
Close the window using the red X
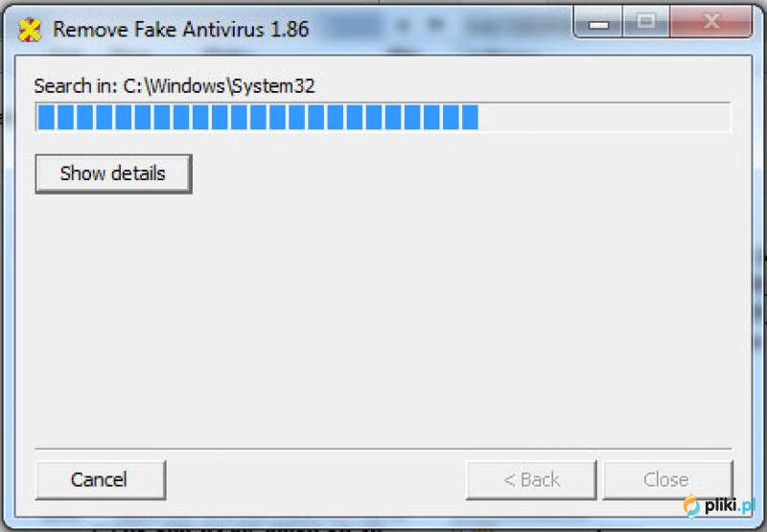coord(710,22)
